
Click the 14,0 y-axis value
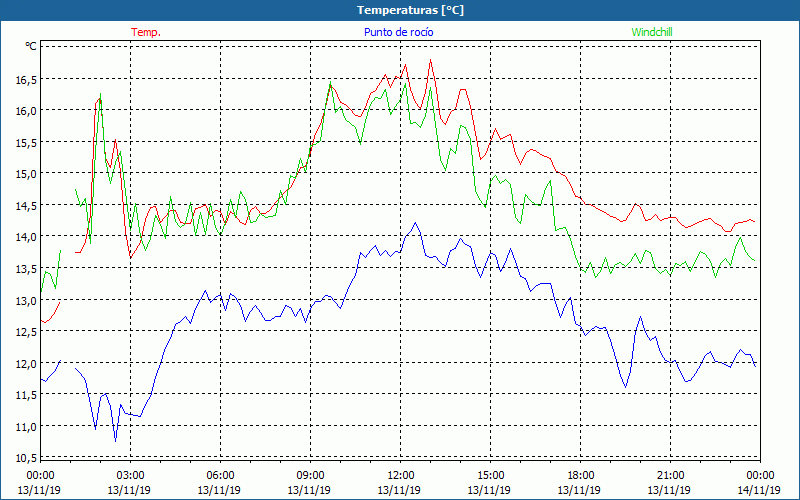(x=27, y=237)
